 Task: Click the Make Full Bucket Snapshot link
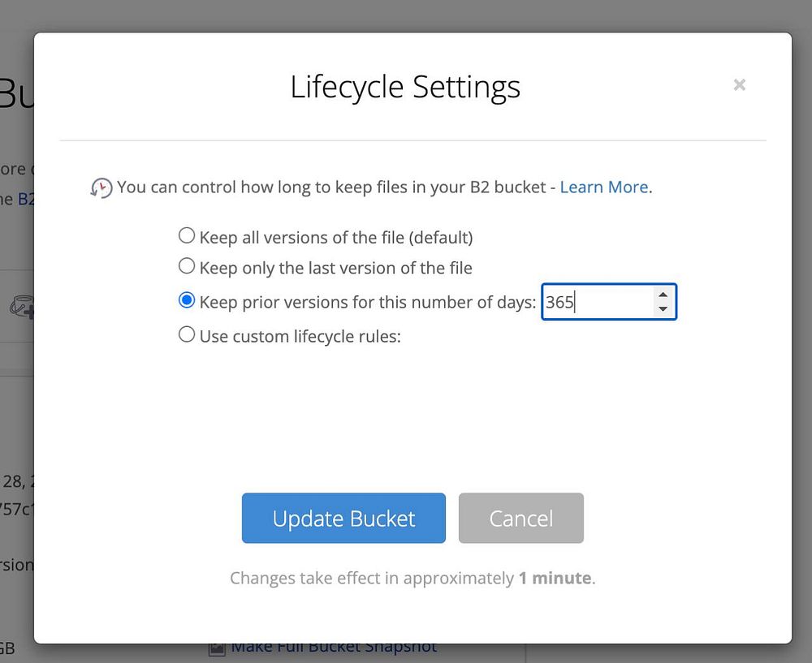[x=334, y=647]
